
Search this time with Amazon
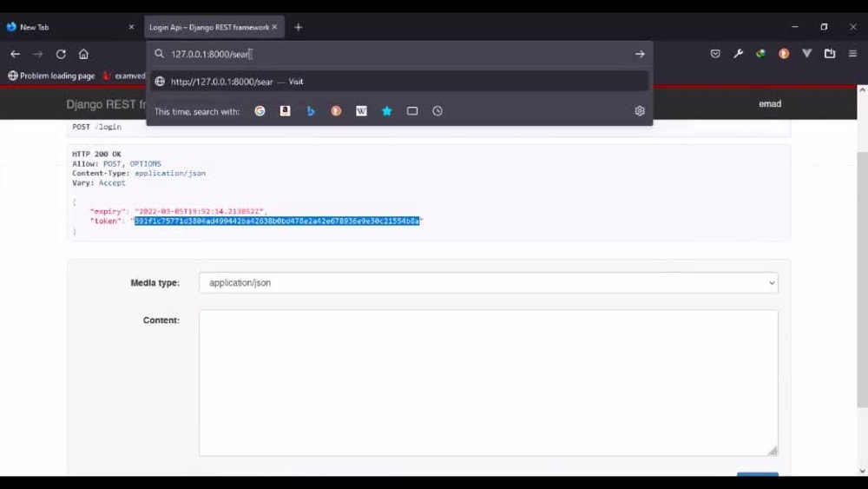click(x=285, y=111)
